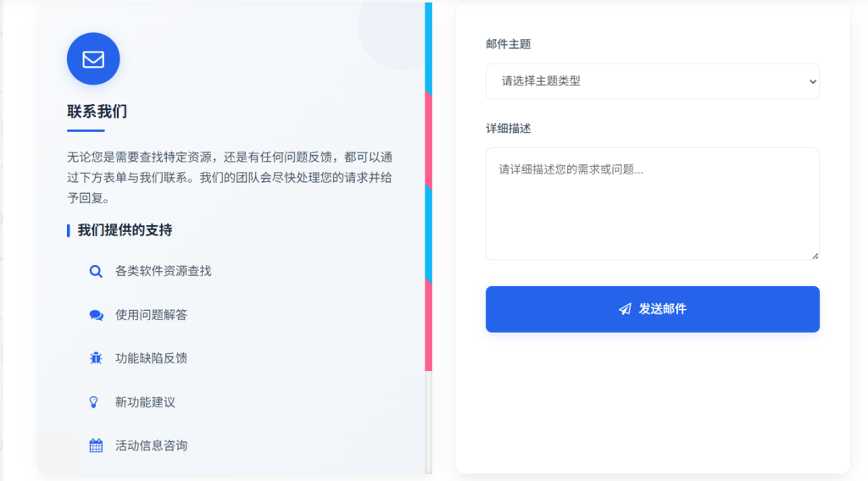Click the blue envelope icon circle
The image size is (868, 481).
(93, 59)
